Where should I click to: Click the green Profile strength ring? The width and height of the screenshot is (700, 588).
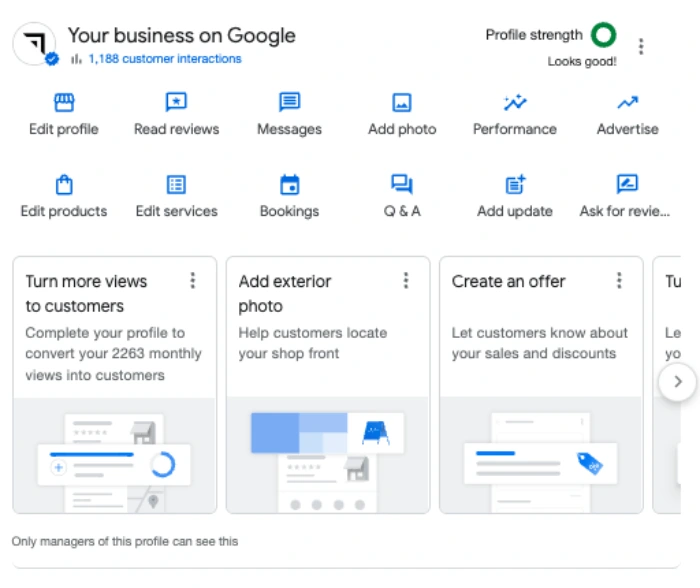click(x=604, y=35)
